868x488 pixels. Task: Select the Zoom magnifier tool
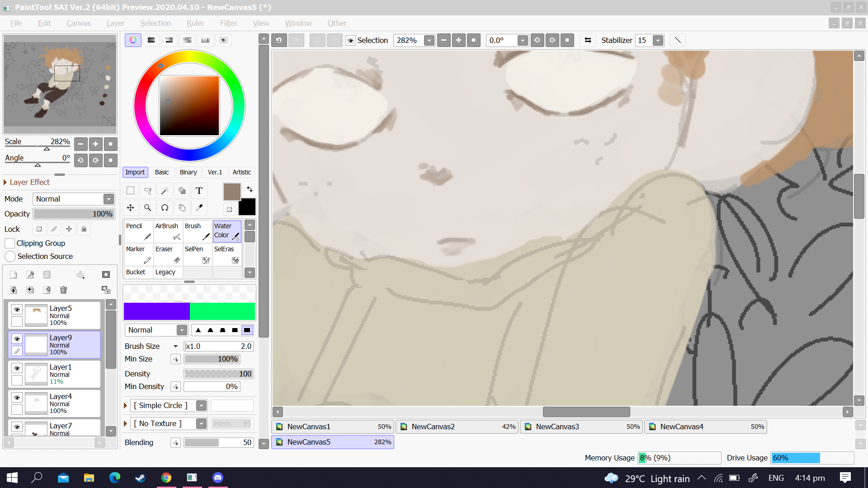tap(147, 208)
